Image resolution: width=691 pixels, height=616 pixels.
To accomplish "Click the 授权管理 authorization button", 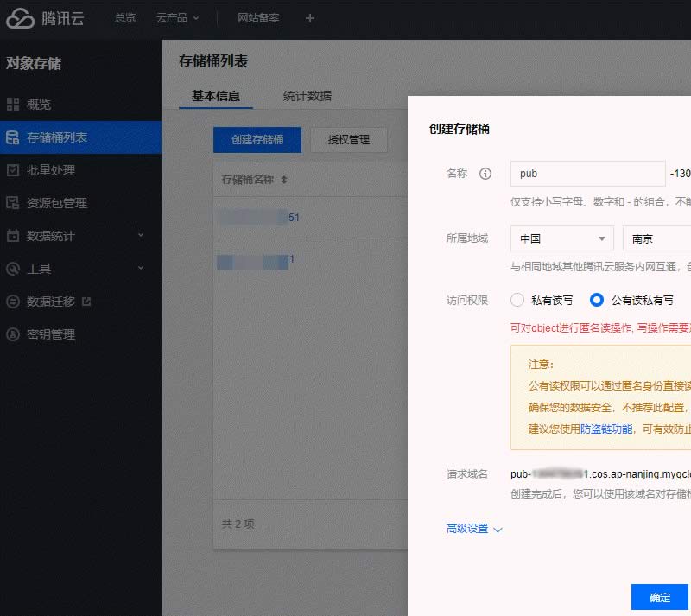I will click(x=348, y=140).
